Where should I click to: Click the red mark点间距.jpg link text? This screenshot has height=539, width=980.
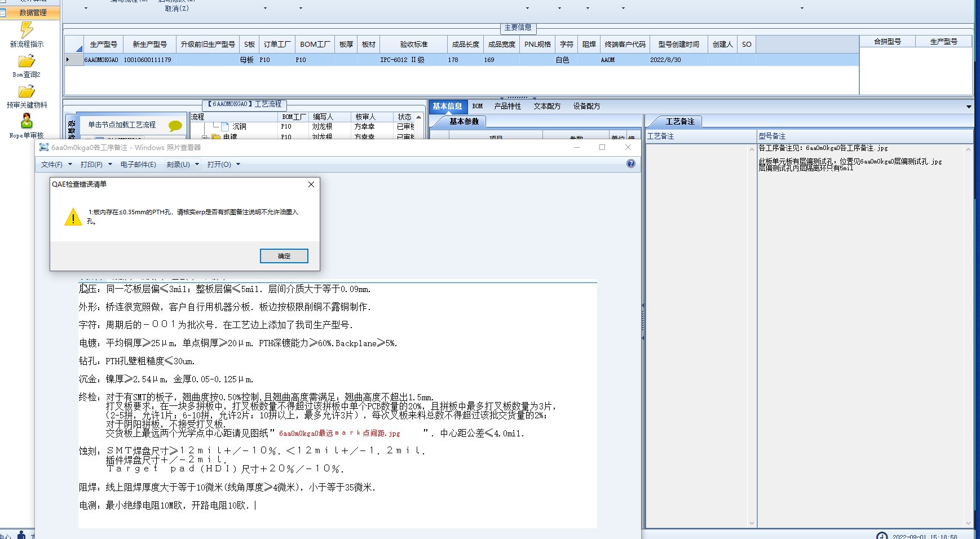pyautogui.click(x=339, y=434)
